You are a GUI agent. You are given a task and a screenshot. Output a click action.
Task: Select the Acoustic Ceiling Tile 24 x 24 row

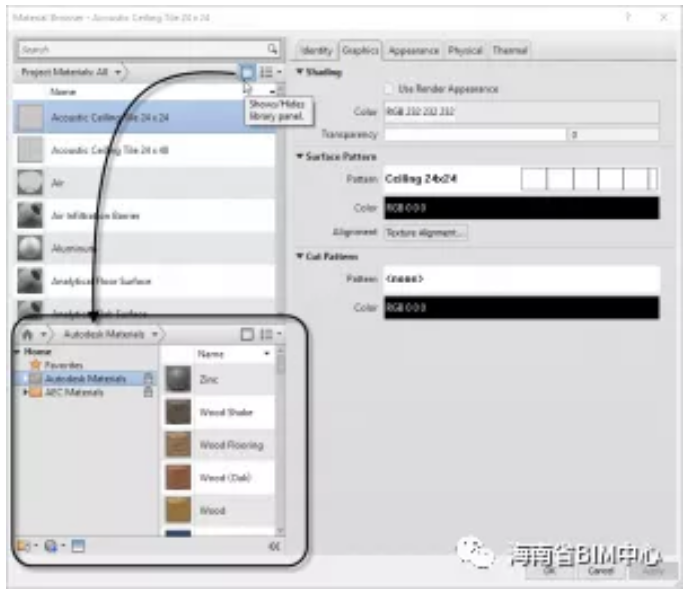coord(145,117)
